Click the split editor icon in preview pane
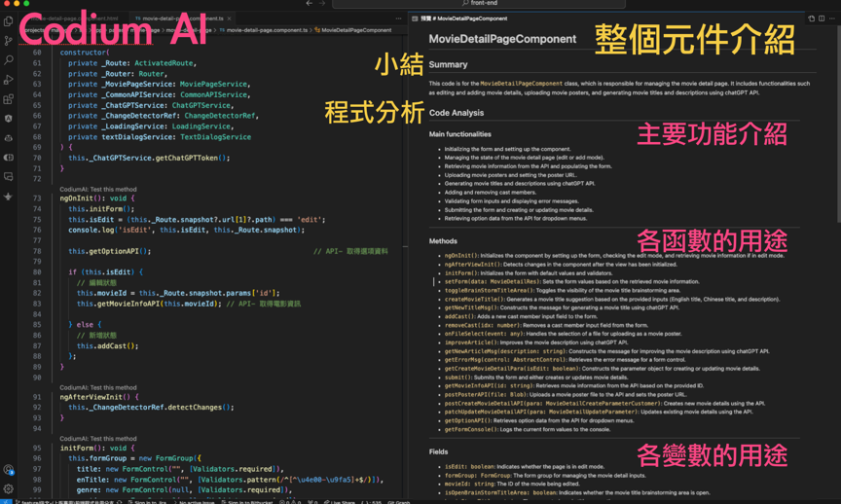Image resolution: width=841 pixels, height=504 pixels. point(822,18)
